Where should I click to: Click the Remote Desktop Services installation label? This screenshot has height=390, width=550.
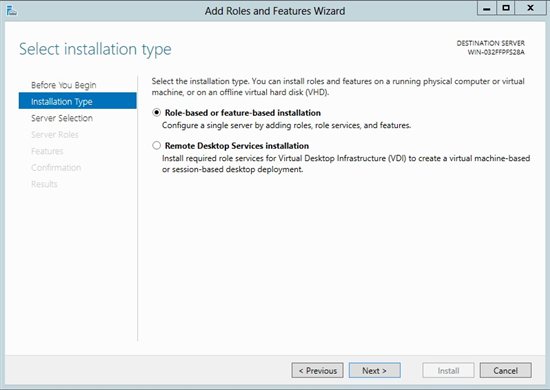(x=237, y=146)
